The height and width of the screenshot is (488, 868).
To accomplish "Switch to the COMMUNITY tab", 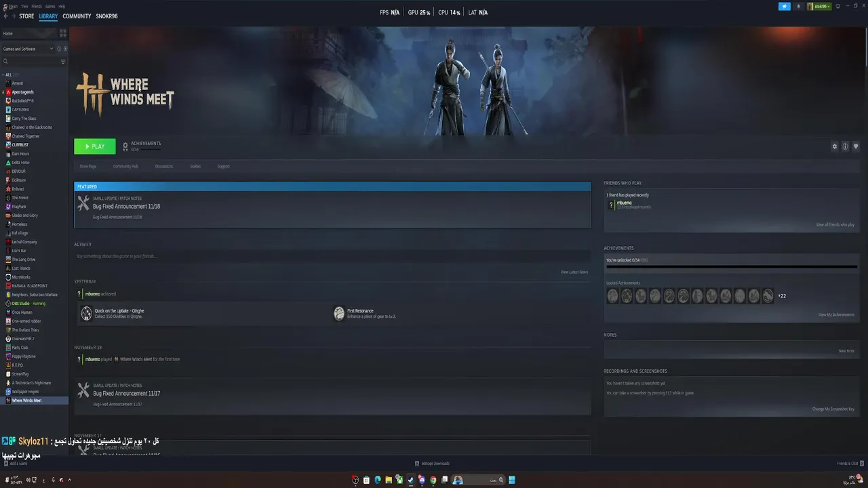I will [x=77, y=16].
